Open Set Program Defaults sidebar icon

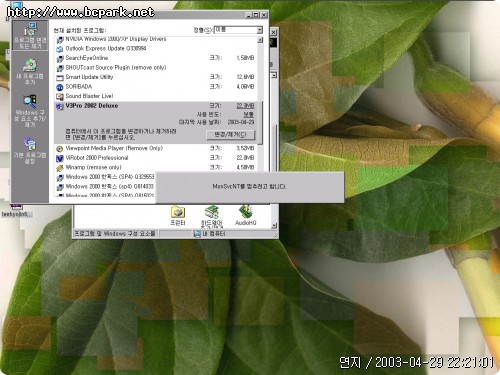tap(30, 151)
